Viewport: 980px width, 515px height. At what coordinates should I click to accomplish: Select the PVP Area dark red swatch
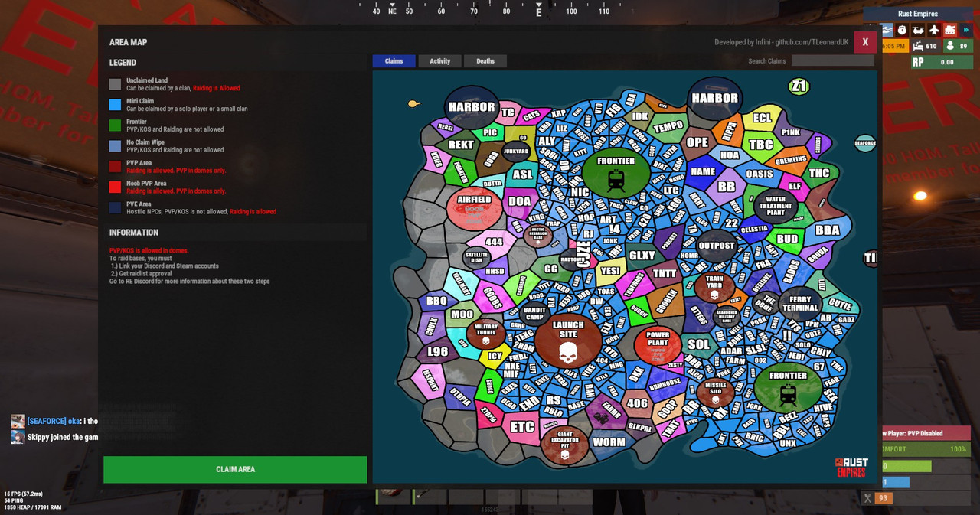click(115, 167)
